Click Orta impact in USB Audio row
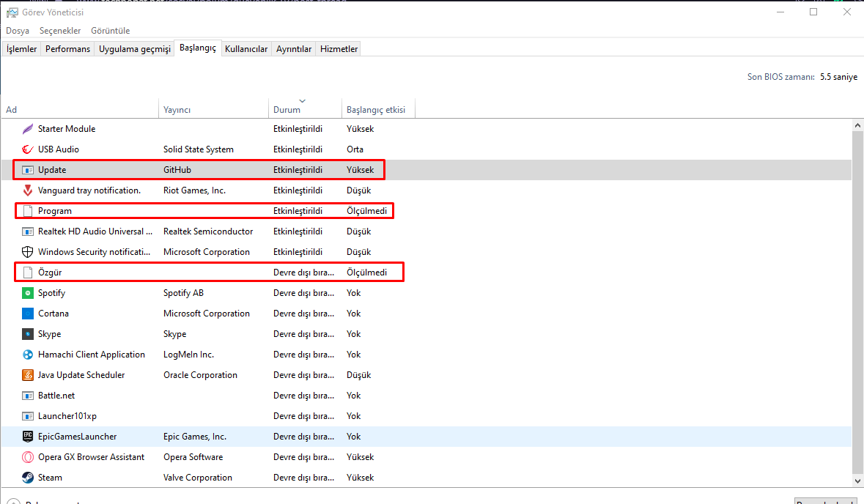Screen dimensions: 864x504 (355, 149)
